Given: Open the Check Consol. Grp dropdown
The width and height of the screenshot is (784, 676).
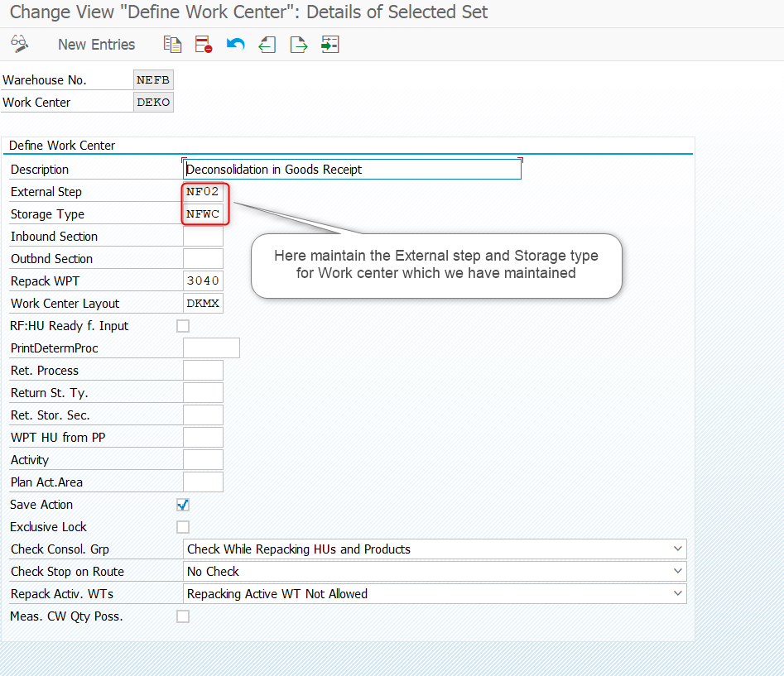Looking at the screenshot, I should (435, 549).
